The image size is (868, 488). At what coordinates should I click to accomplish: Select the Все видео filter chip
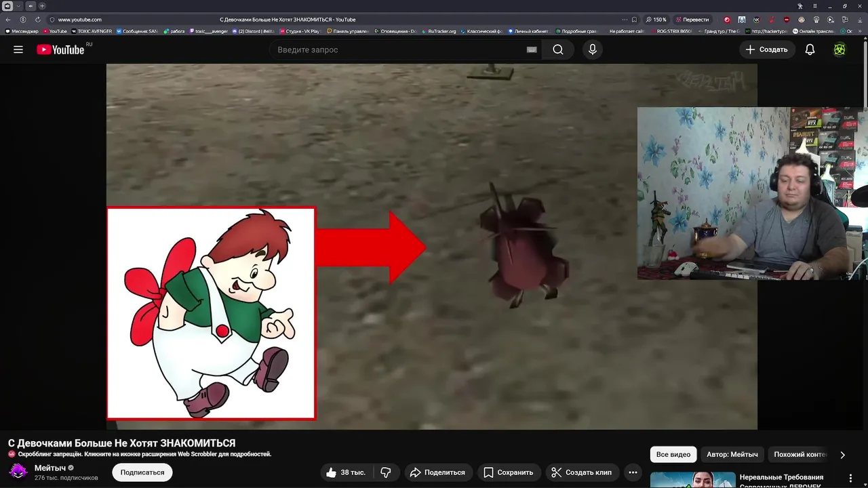click(673, 455)
